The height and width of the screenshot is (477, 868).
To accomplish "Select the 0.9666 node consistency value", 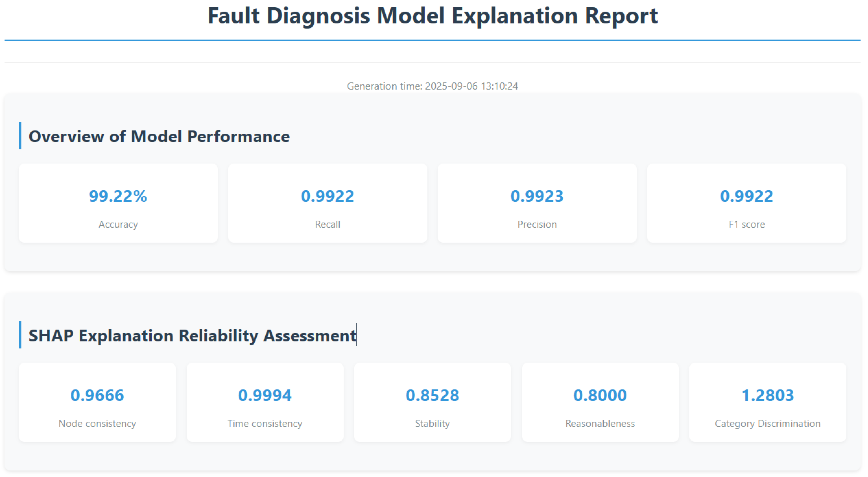I will [x=97, y=395].
